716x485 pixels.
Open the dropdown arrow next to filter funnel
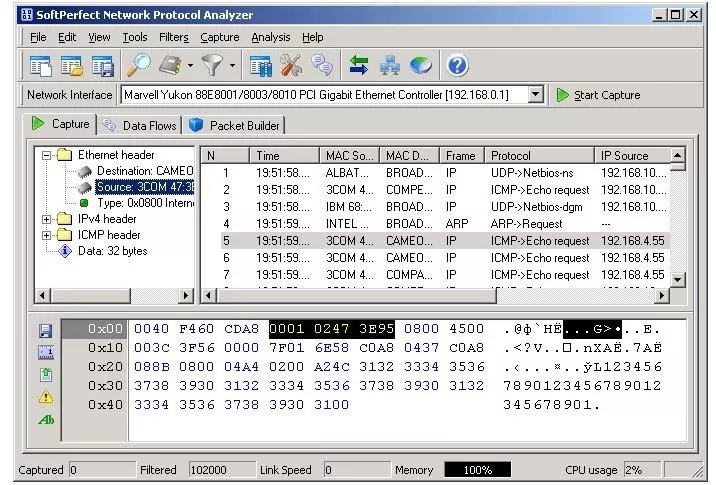point(232,66)
